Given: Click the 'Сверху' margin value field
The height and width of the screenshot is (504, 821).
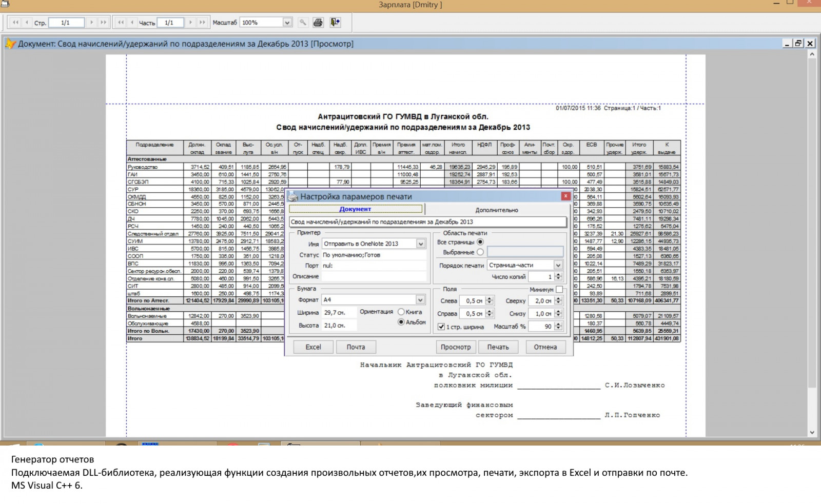Looking at the screenshot, I should tap(541, 301).
